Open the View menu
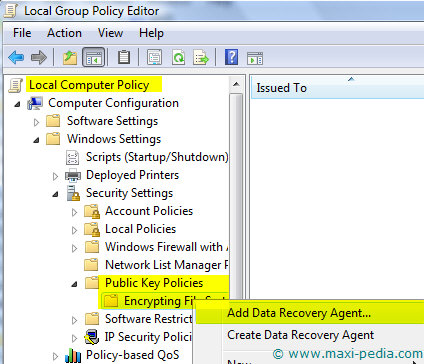Screen dimensions: 424x364 110,33
